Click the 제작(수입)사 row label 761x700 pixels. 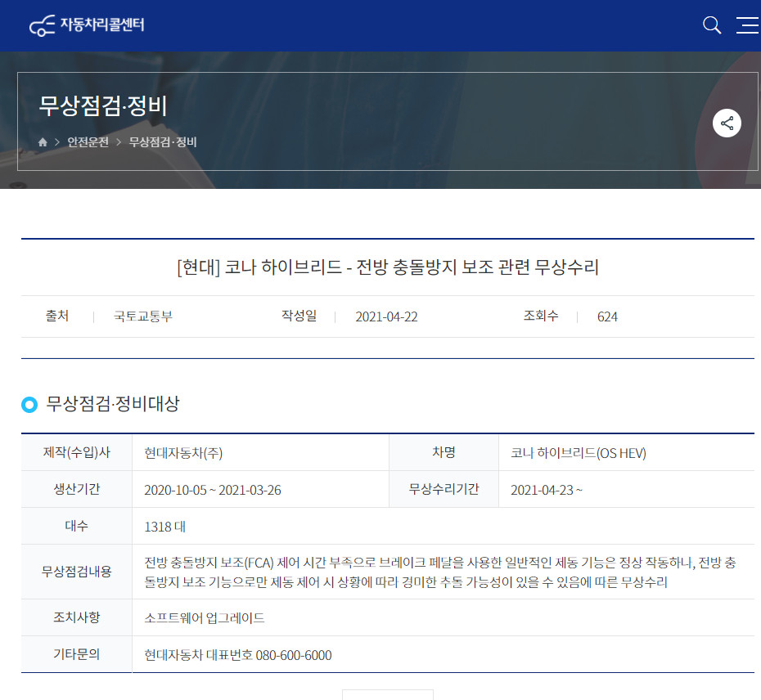(77, 452)
